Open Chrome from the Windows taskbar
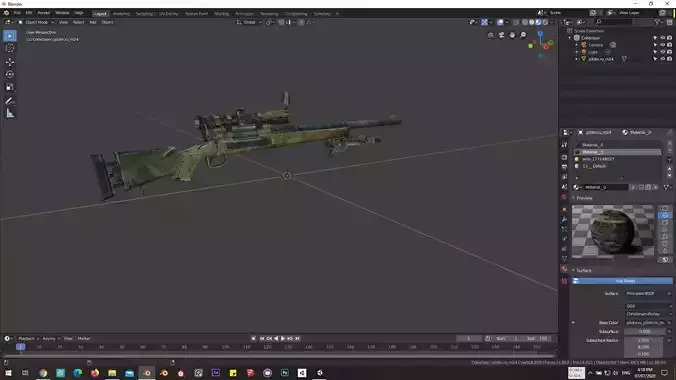The height and width of the screenshot is (380, 676). tap(43, 373)
